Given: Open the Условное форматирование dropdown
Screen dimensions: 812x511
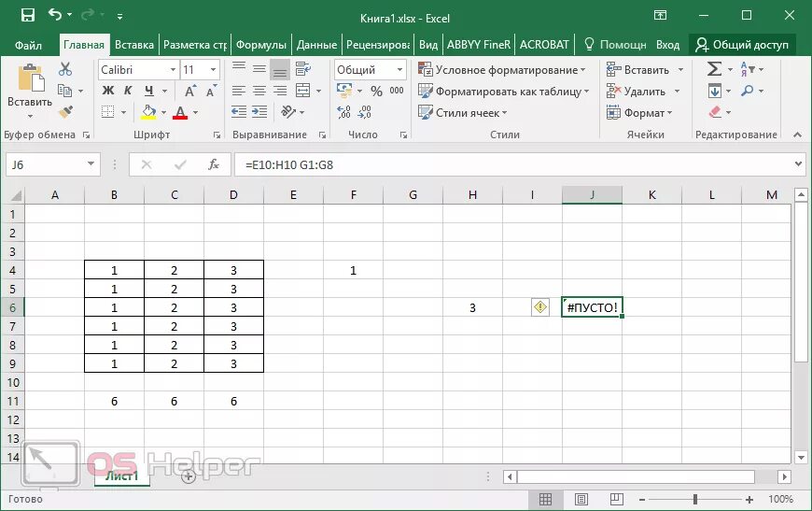Looking at the screenshot, I should [x=502, y=69].
